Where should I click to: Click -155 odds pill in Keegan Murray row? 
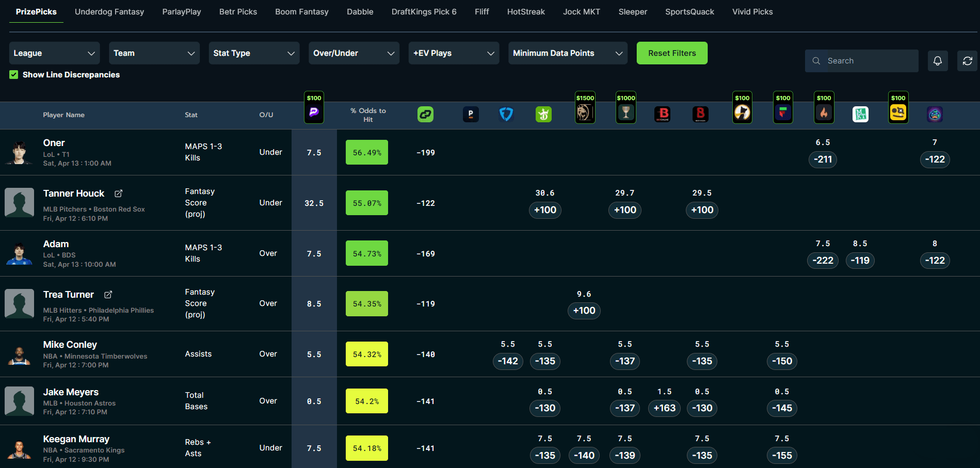[x=782, y=456]
